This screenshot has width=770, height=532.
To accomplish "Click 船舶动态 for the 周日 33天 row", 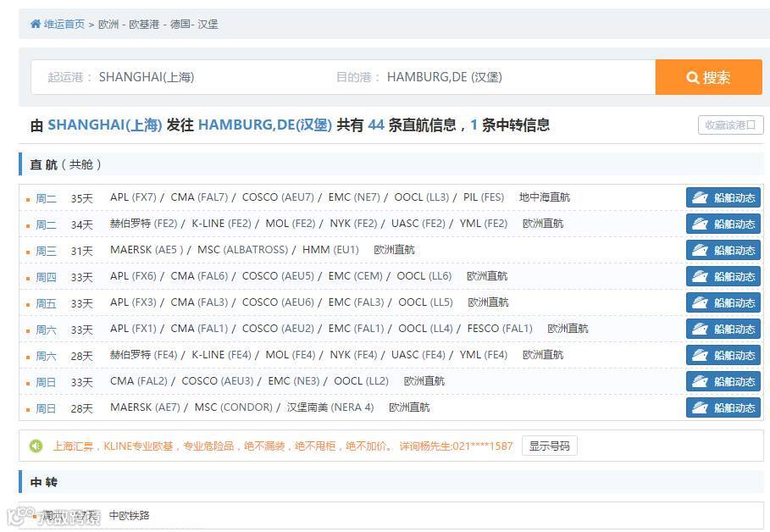I will tap(723, 382).
